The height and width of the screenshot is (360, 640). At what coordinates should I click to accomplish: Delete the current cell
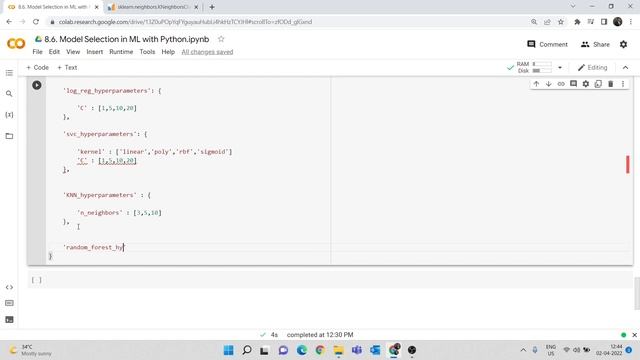(611, 84)
